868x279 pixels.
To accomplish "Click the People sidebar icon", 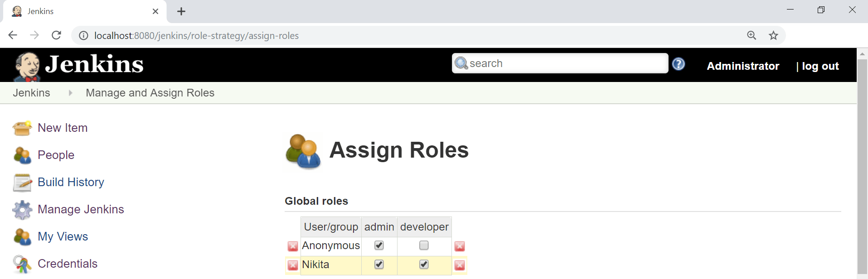I will click(x=22, y=155).
